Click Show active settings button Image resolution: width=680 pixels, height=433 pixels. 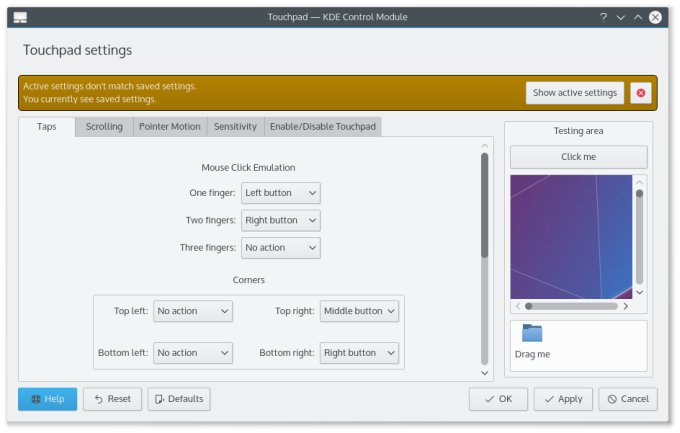click(575, 93)
